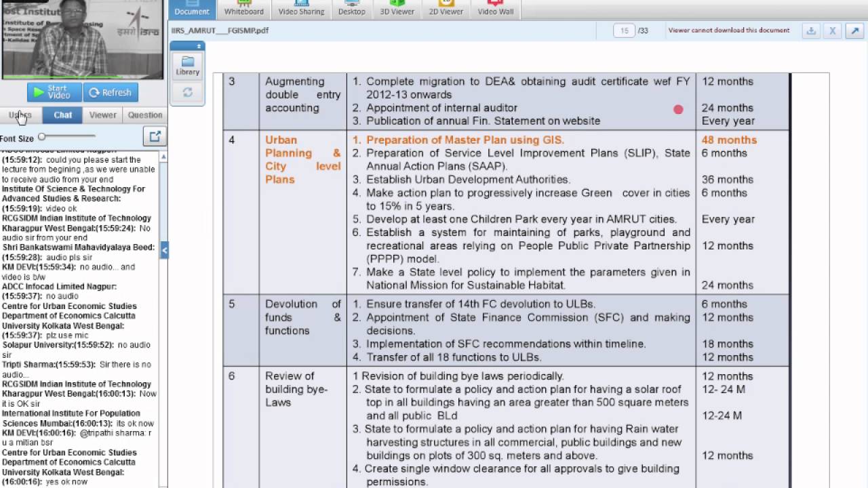Click the page number field showing 15
This screenshot has width=868, height=488.
pyautogui.click(x=624, y=30)
